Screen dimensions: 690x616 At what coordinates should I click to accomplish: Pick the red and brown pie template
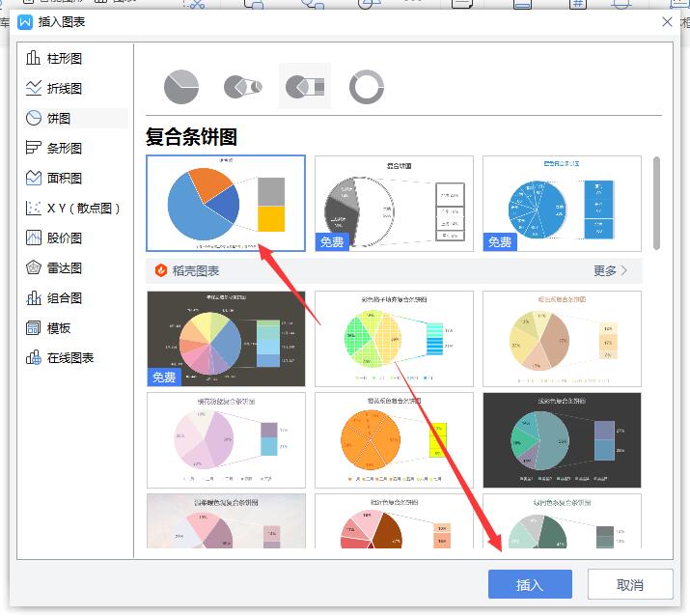point(394,520)
